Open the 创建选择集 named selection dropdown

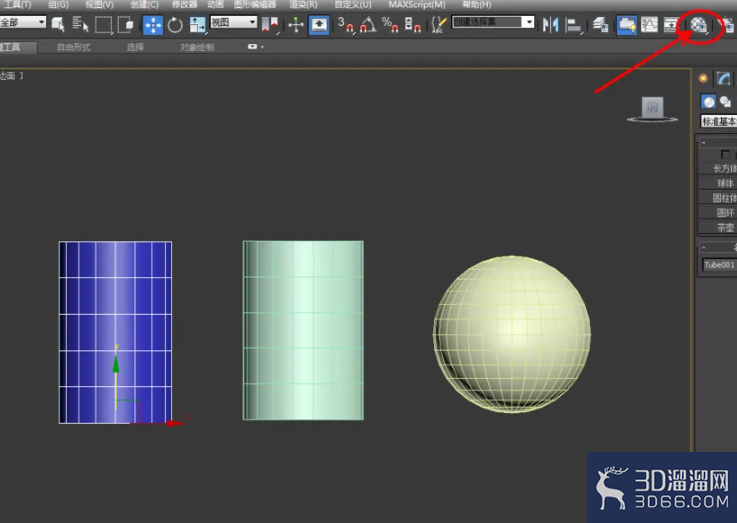(493, 22)
